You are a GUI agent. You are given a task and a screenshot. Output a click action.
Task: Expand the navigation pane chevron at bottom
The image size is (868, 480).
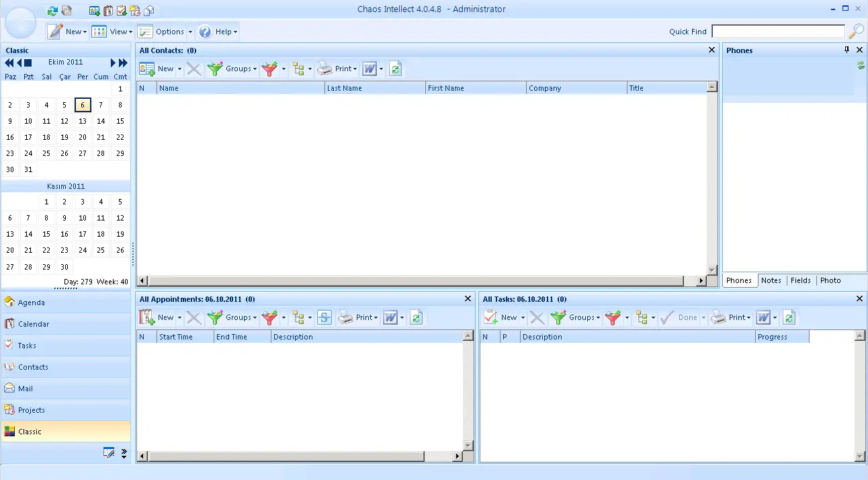[124, 453]
